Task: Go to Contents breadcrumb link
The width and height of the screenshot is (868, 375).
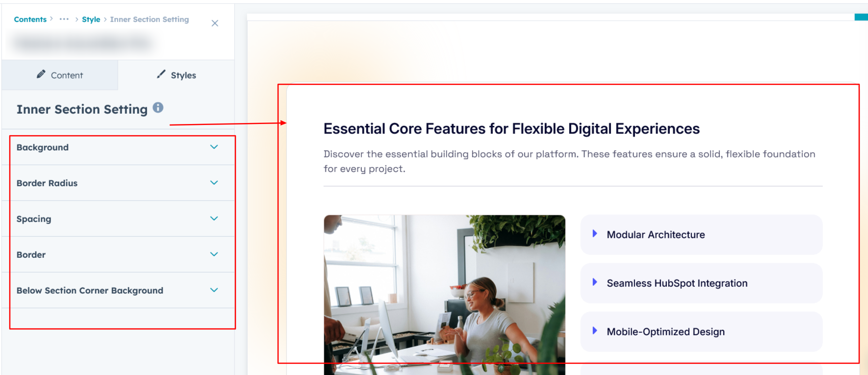Action: pos(30,19)
